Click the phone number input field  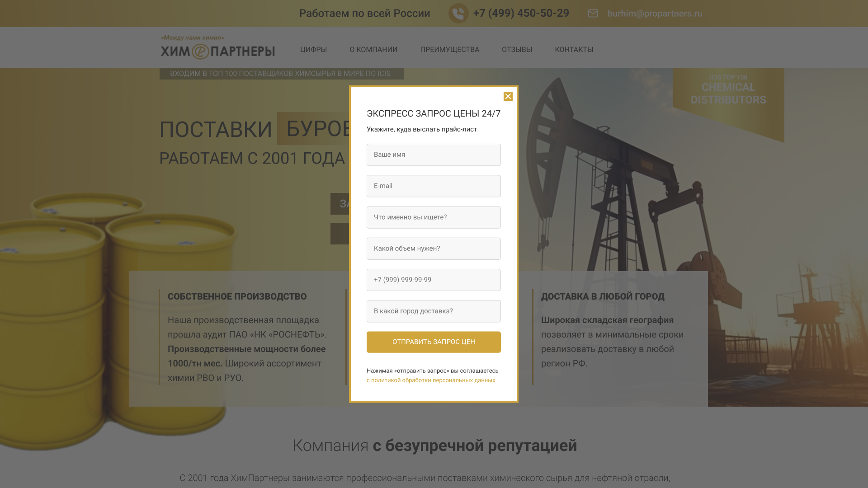pyautogui.click(x=434, y=280)
